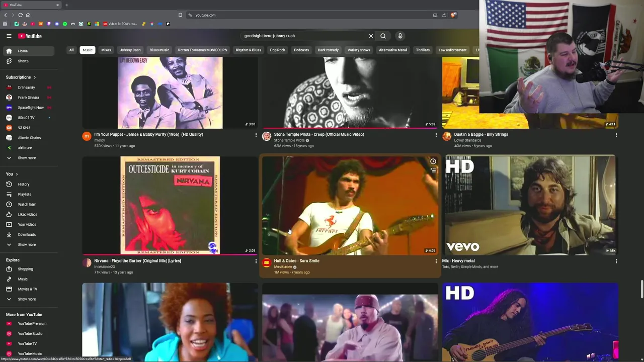Select the Mixes filter chip
Viewport: 644px width, 362px height.
coord(106,50)
